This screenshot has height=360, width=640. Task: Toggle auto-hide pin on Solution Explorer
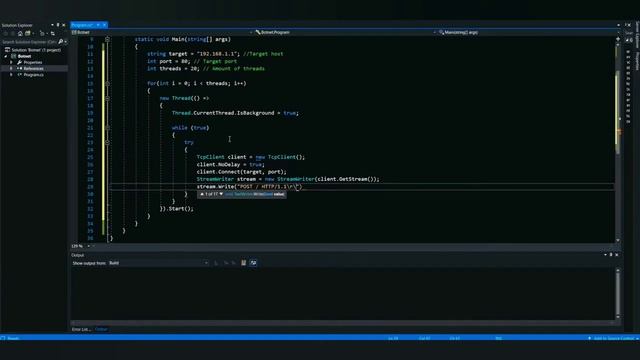[58, 25]
